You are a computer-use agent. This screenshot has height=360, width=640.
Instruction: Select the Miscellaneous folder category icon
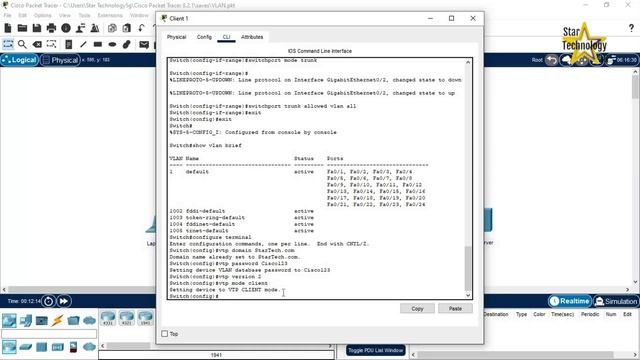pyautogui.click(x=73, y=320)
